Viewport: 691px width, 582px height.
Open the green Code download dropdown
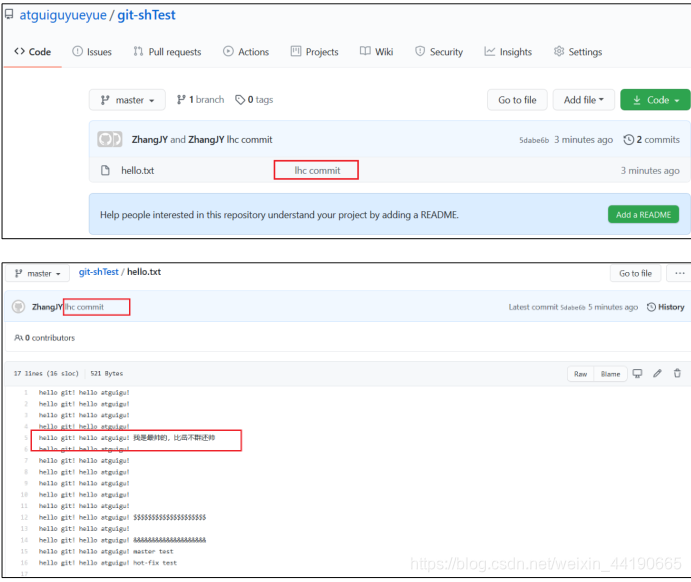click(655, 100)
